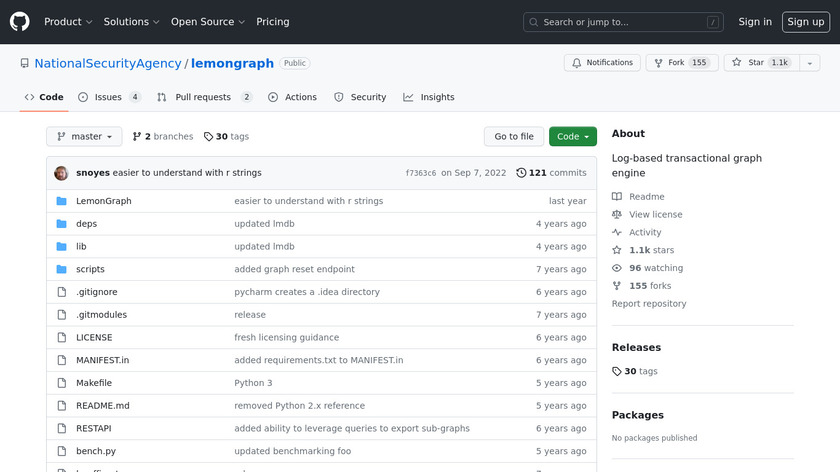840x472 pixels.
Task: Fork the repository with Fork button
Action: tap(682, 63)
